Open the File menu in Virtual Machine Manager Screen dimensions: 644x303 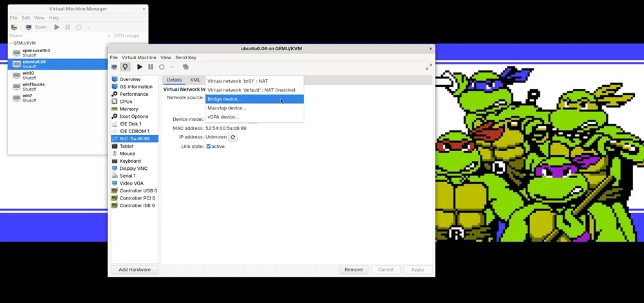(14, 18)
